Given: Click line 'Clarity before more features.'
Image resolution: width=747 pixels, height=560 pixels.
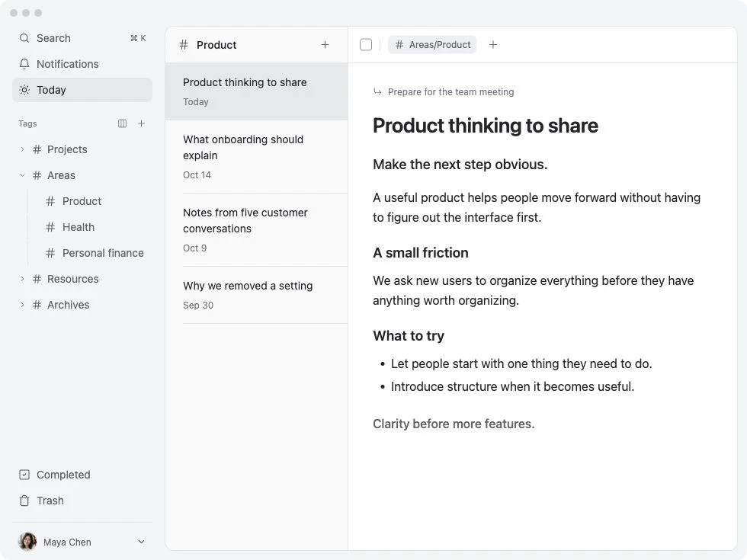Looking at the screenshot, I should 454,424.
